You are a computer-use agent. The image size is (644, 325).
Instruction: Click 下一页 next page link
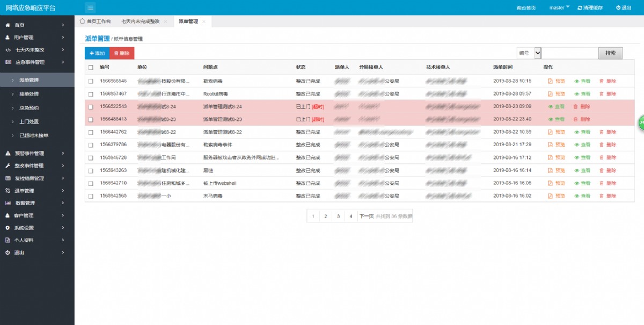pos(367,216)
